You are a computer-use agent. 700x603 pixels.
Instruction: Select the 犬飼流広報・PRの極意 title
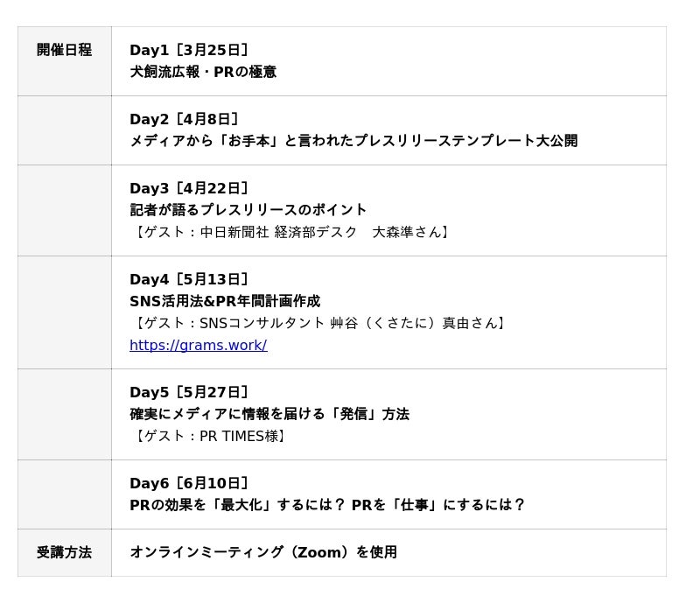click(x=203, y=72)
